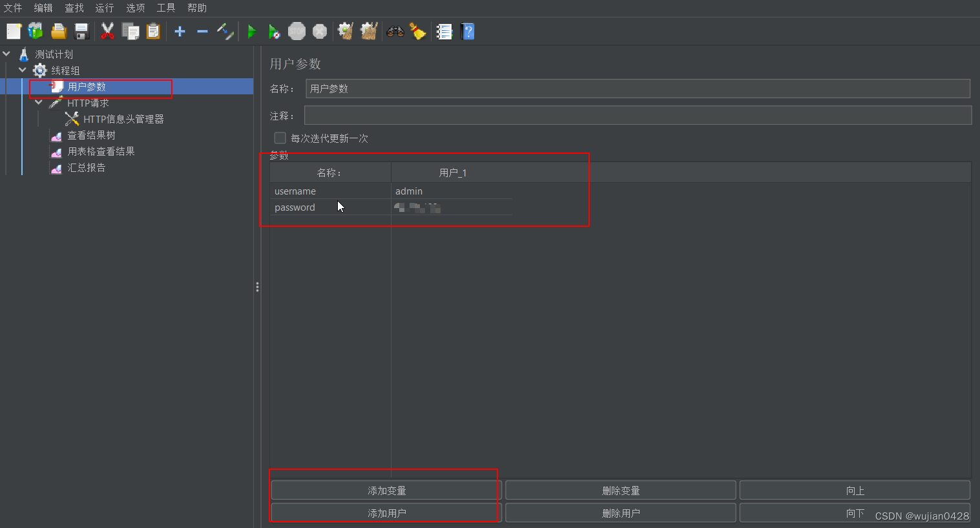This screenshot has width=980, height=528.
Task: Select the 汇总报告 tree item label
Action: coord(87,167)
